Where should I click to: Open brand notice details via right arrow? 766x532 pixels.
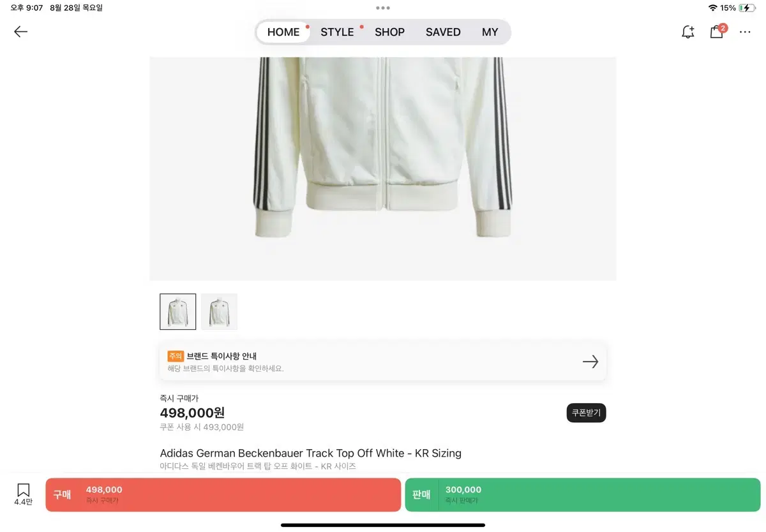[x=590, y=362]
